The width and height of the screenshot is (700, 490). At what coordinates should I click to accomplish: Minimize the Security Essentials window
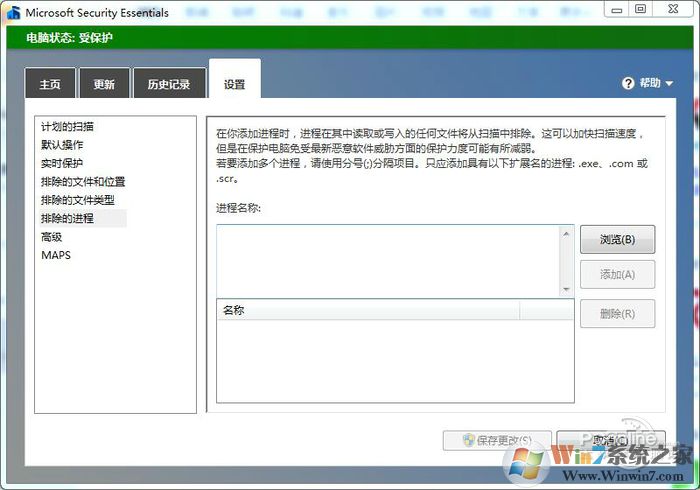pyautogui.click(x=617, y=9)
